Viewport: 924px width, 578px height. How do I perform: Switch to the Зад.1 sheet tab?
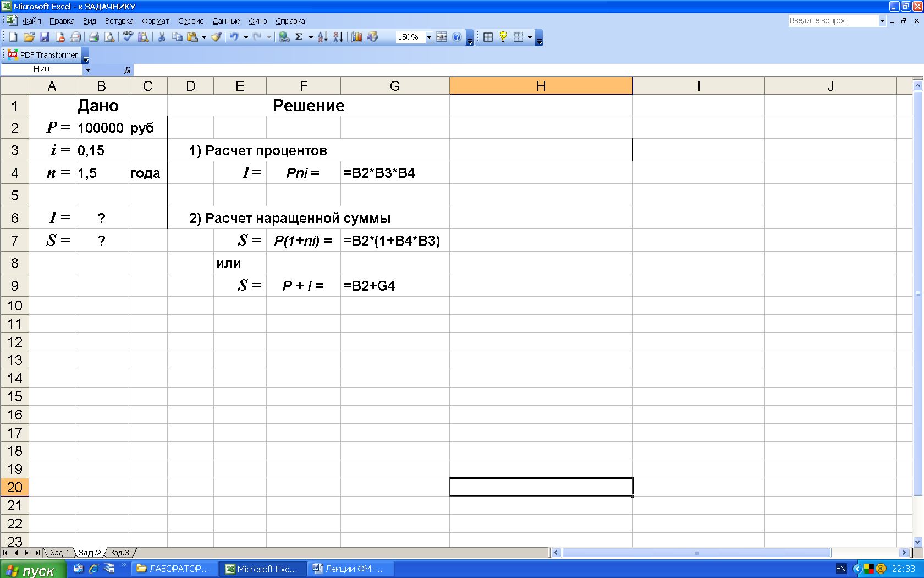60,553
